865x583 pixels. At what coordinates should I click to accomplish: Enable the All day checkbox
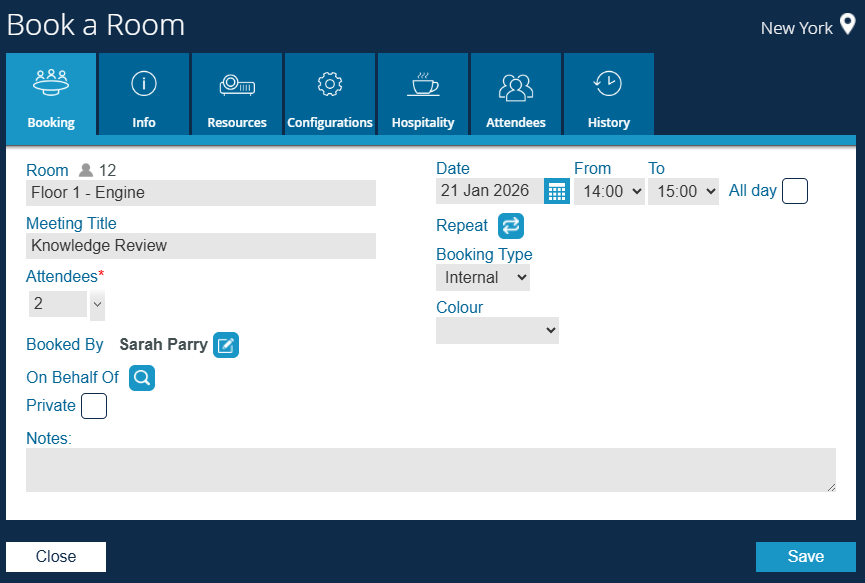click(794, 191)
